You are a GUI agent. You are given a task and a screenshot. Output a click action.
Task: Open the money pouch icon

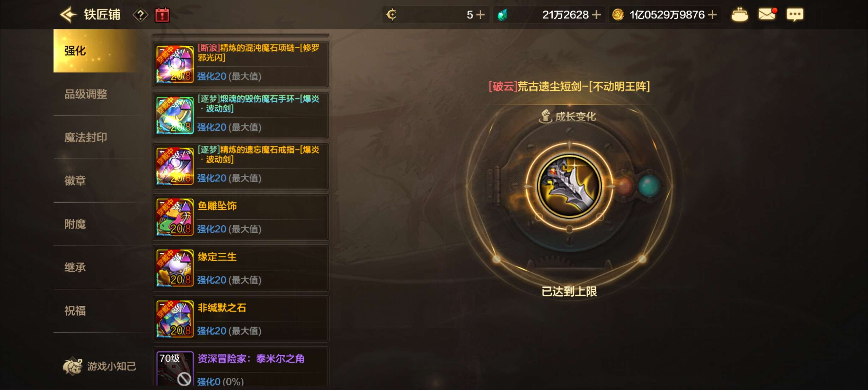coord(739,15)
